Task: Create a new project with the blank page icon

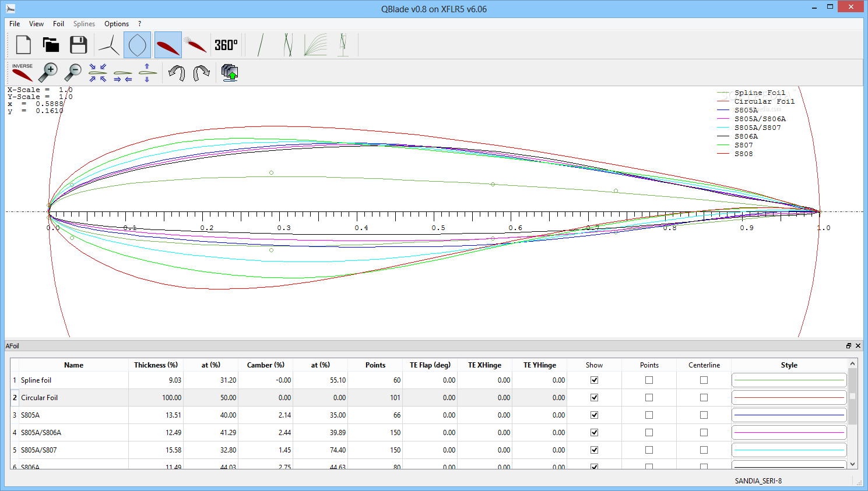Action: click(23, 45)
